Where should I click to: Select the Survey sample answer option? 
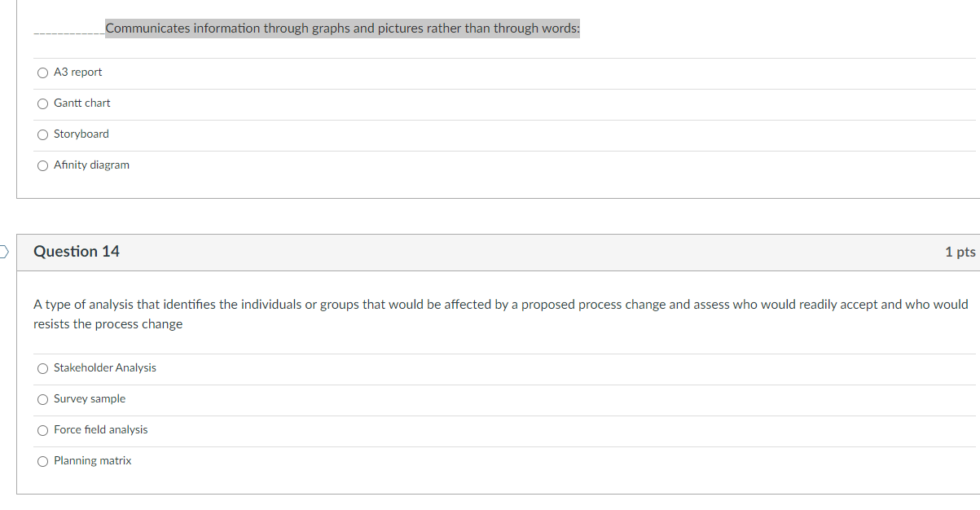pos(42,399)
